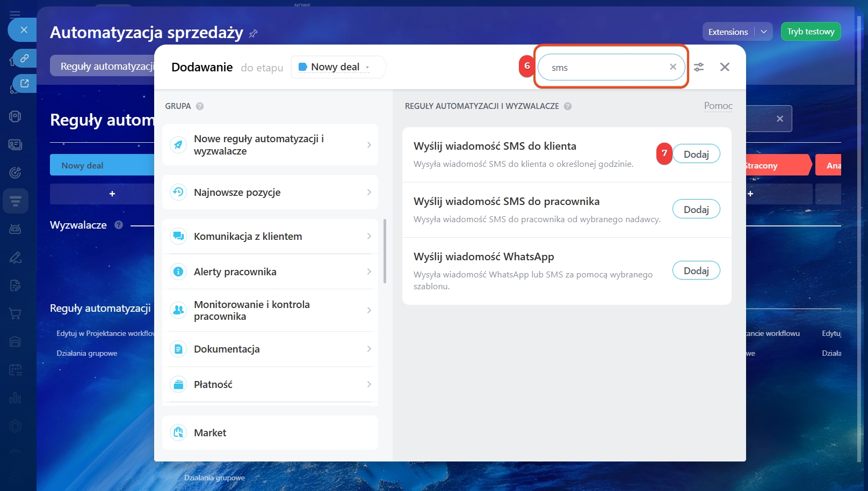Image resolution: width=868 pixels, height=491 pixels.
Task: Select the Dokumentacja group
Action: pyautogui.click(x=270, y=349)
